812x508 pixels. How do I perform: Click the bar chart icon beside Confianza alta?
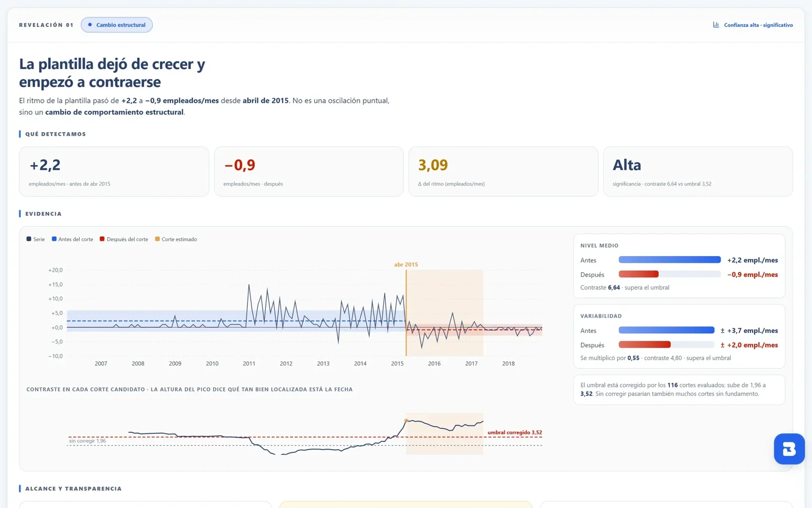(716, 25)
